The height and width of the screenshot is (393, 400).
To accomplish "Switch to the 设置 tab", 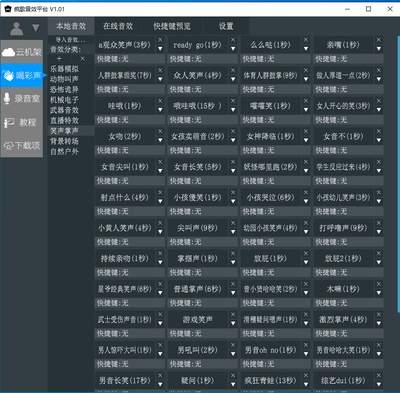I will pyautogui.click(x=226, y=26).
